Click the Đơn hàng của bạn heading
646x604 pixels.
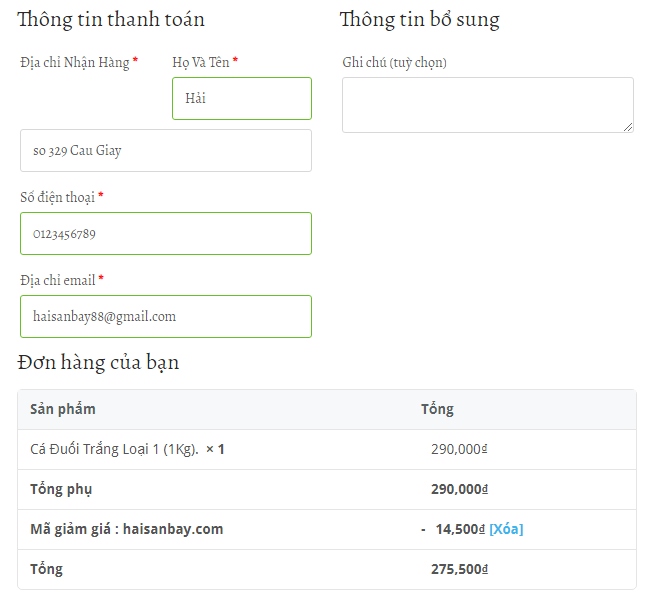(x=98, y=362)
